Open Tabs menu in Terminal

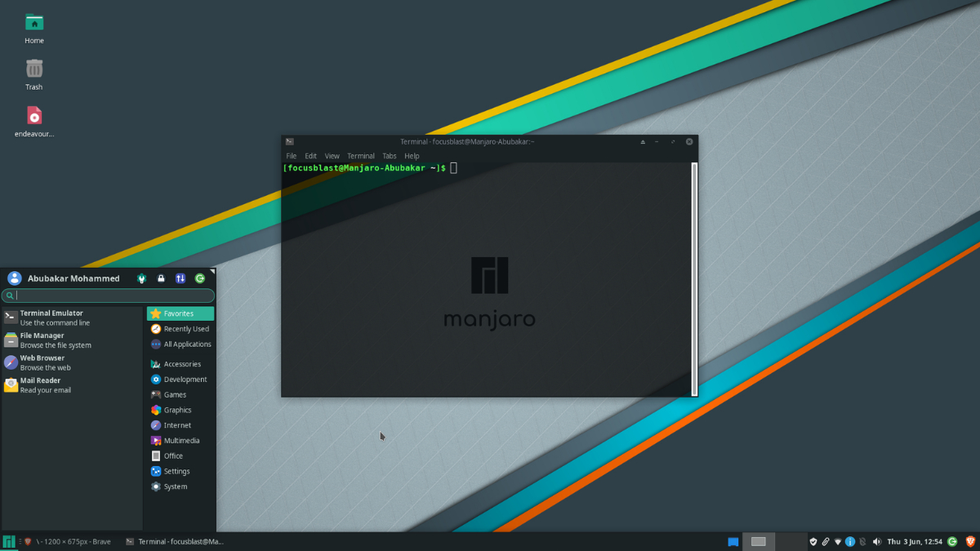click(390, 156)
